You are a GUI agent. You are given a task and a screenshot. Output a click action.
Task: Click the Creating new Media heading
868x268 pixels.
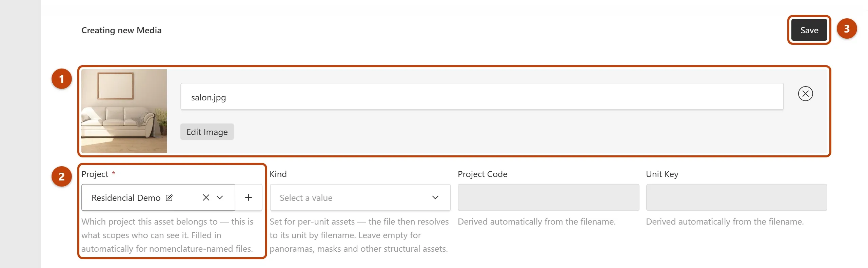point(121,30)
